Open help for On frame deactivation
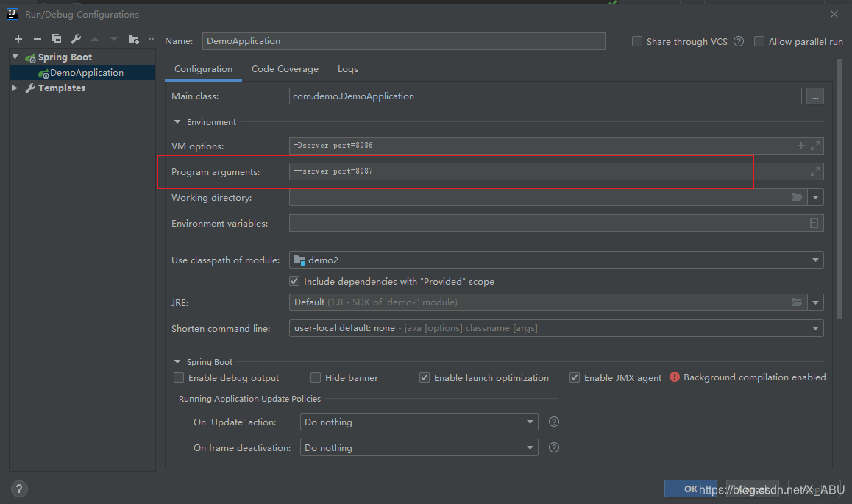Viewport: 852px width, 504px height. [x=554, y=447]
